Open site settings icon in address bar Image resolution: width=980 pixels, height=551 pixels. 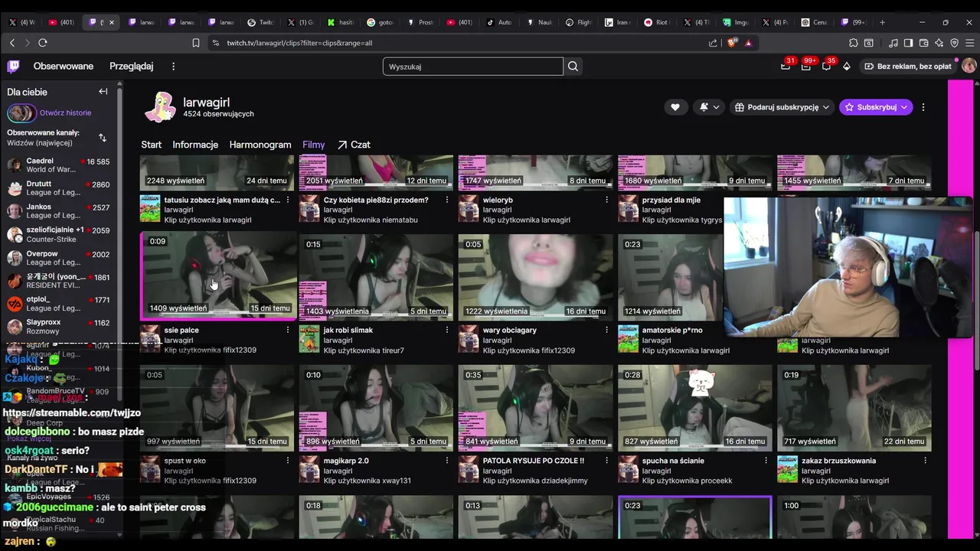click(x=214, y=43)
